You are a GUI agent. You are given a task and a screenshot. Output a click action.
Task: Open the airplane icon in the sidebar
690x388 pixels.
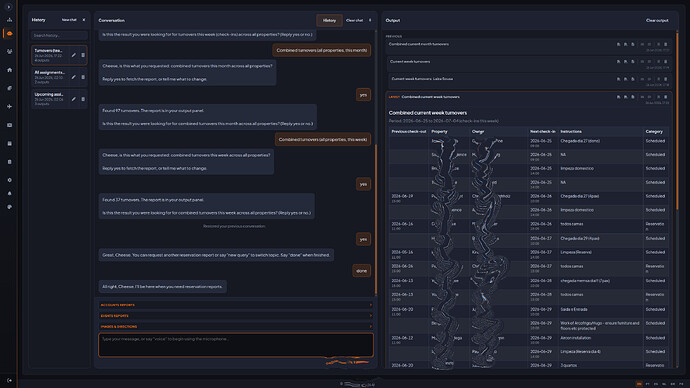coord(9,106)
